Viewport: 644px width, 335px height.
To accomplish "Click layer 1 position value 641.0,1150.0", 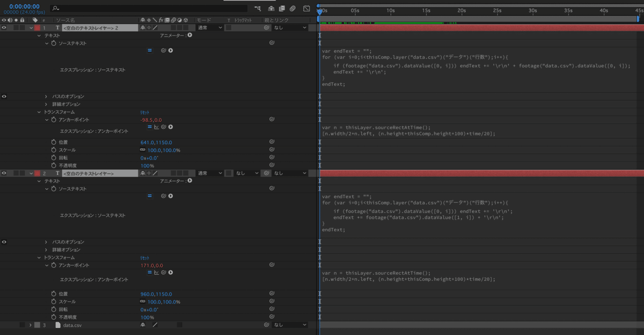I will (x=156, y=142).
